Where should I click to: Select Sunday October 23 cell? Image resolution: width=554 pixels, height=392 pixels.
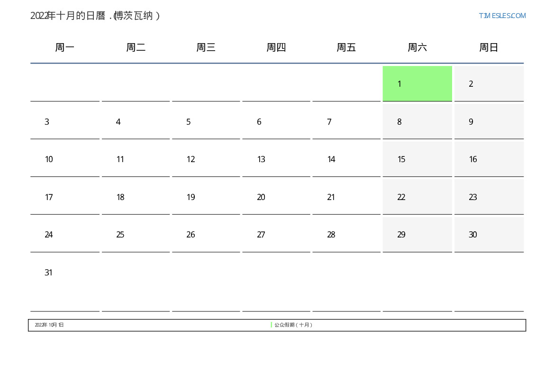489,197
